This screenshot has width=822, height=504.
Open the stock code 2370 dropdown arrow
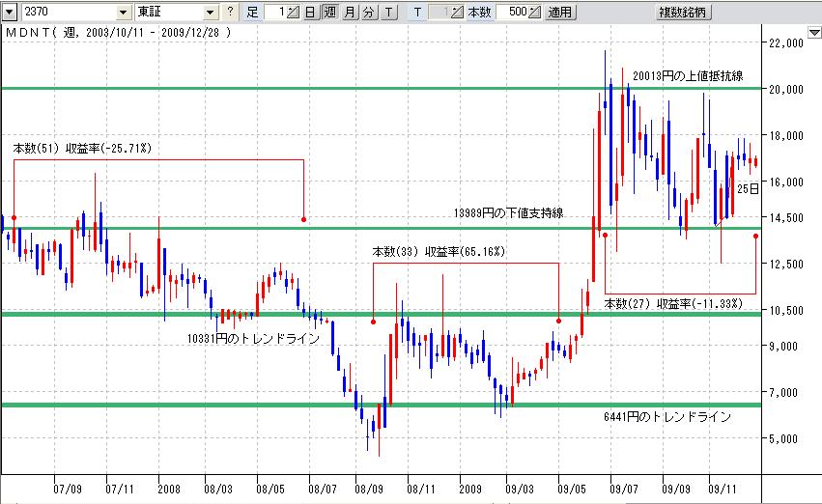(123, 13)
